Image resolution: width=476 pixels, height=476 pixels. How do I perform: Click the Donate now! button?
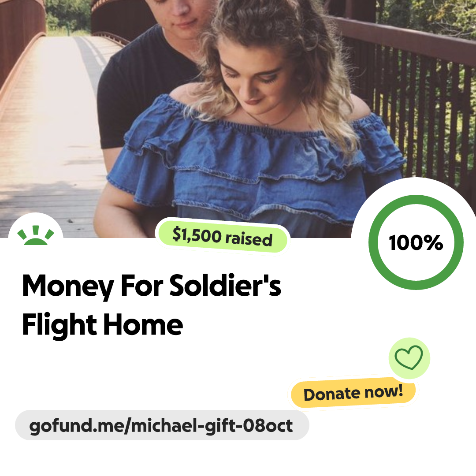tap(353, 393)
